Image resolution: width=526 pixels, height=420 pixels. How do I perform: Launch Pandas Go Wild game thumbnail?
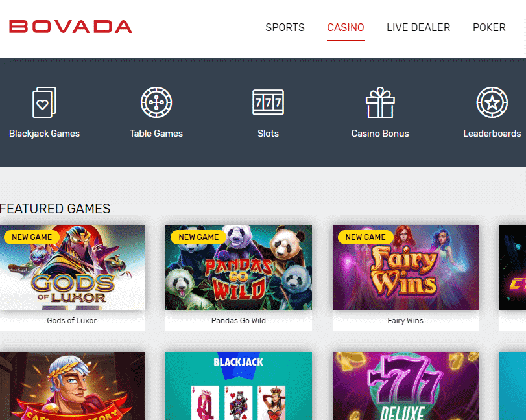(x=239, y=268)
